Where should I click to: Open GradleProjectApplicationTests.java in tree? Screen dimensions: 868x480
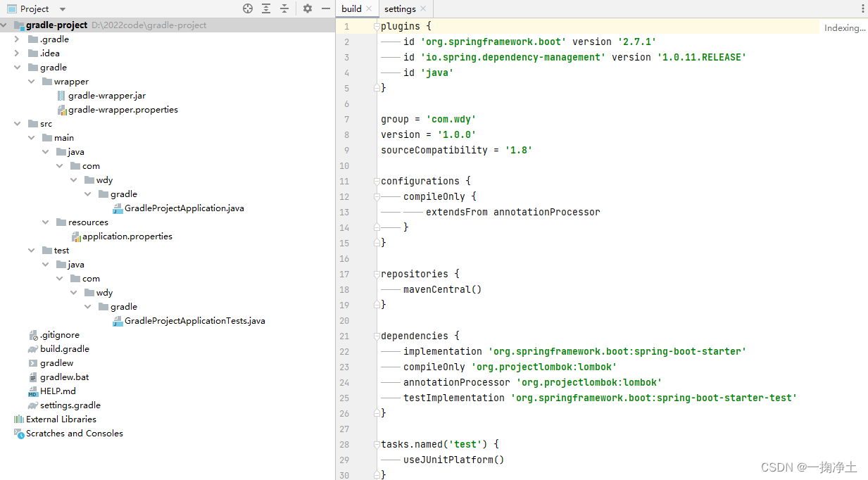pos(195,321)
